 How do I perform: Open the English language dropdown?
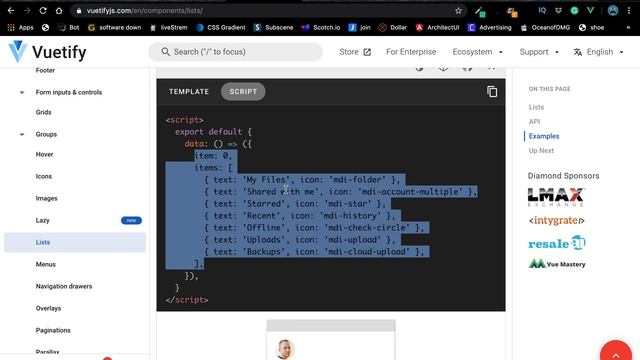(x=599, y=52)
